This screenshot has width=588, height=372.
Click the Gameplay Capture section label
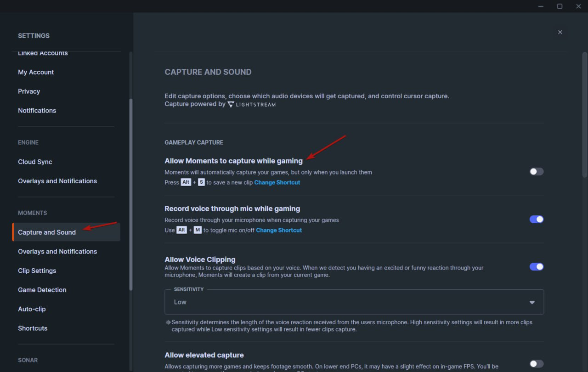194,142
